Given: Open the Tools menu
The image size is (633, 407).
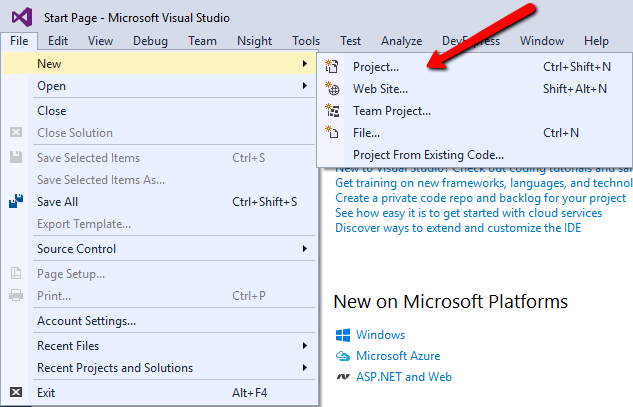Looking at the screenshot, I should click(x=306, y=41).
